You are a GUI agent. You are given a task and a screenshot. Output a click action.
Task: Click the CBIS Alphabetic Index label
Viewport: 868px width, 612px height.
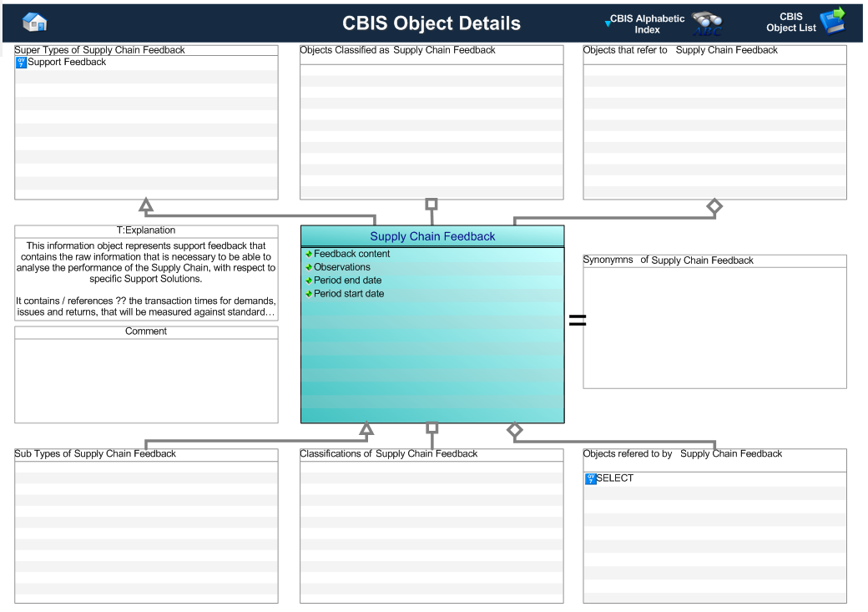point(647,23)
